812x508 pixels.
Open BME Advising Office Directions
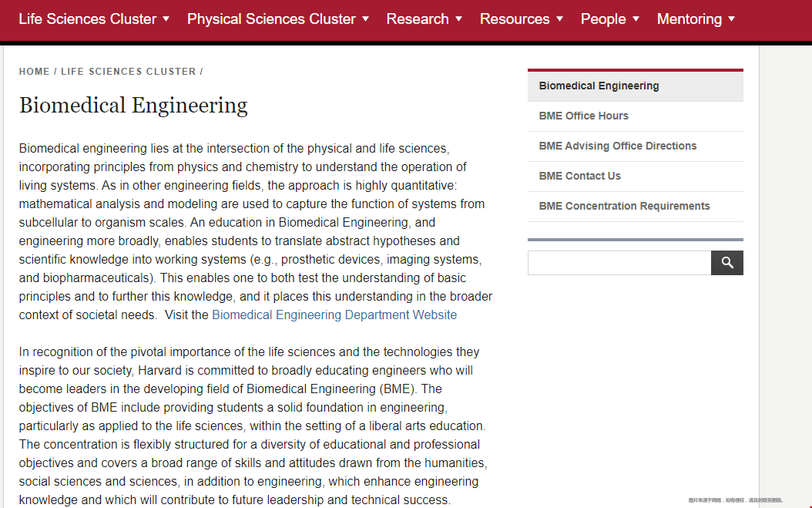click(636, 146)
